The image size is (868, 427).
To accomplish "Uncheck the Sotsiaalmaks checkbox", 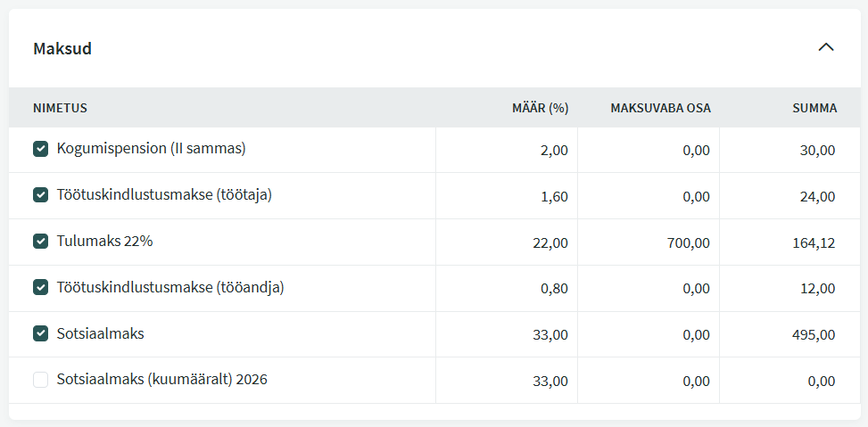I will [x=40, y=334].
